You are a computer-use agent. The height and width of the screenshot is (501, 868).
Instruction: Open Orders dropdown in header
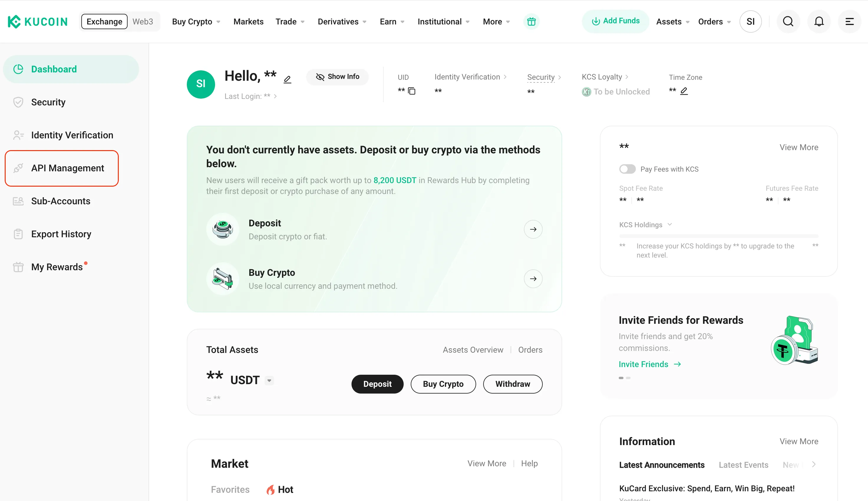click(714, 22)
